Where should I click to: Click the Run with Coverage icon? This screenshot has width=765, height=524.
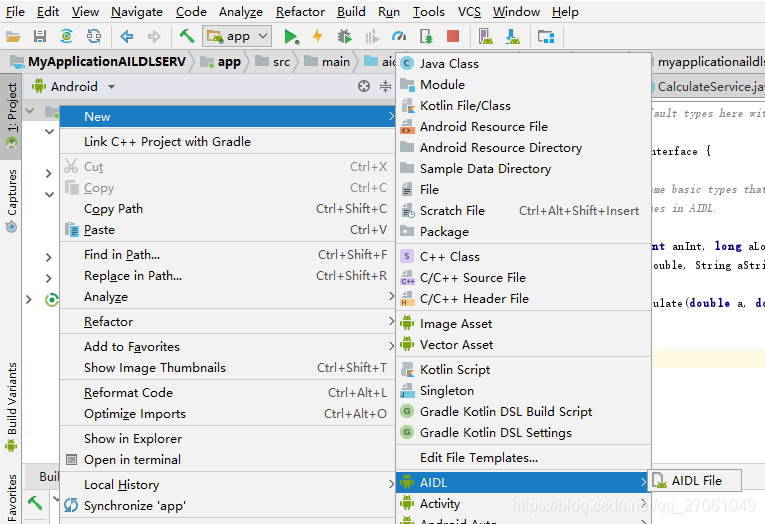372,37
